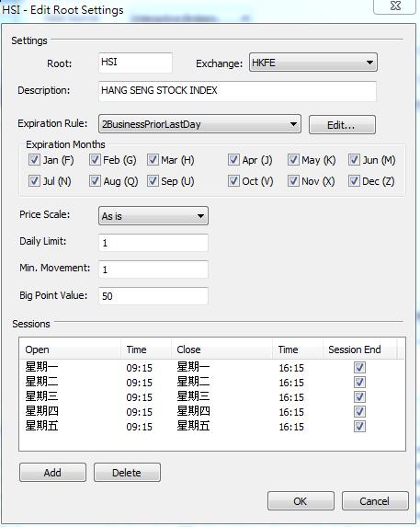Click the 09:15 open time in 星期三 row

140,397
